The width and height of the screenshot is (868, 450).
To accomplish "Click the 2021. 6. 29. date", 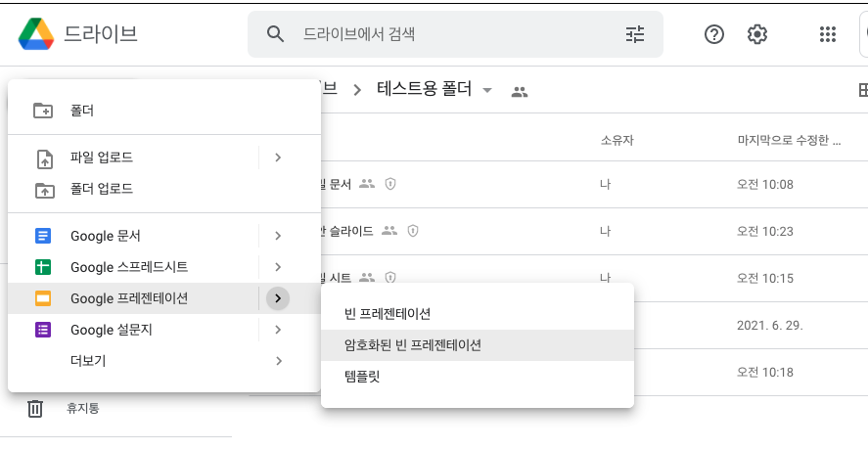I will click(769, 326).
